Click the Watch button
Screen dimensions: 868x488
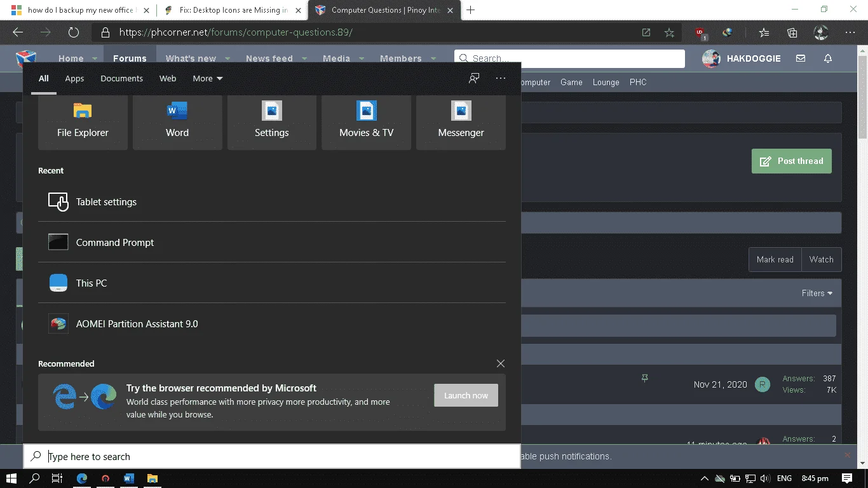(822, 259)
